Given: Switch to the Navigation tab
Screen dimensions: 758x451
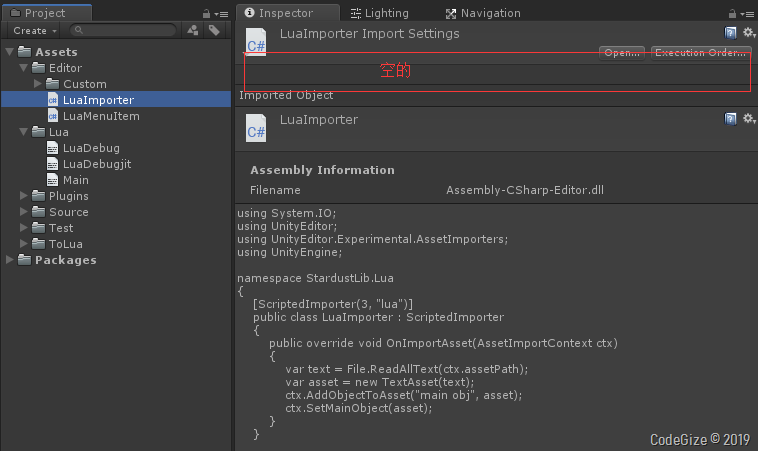Looking at the screenshot, I should tap(483, 13).
